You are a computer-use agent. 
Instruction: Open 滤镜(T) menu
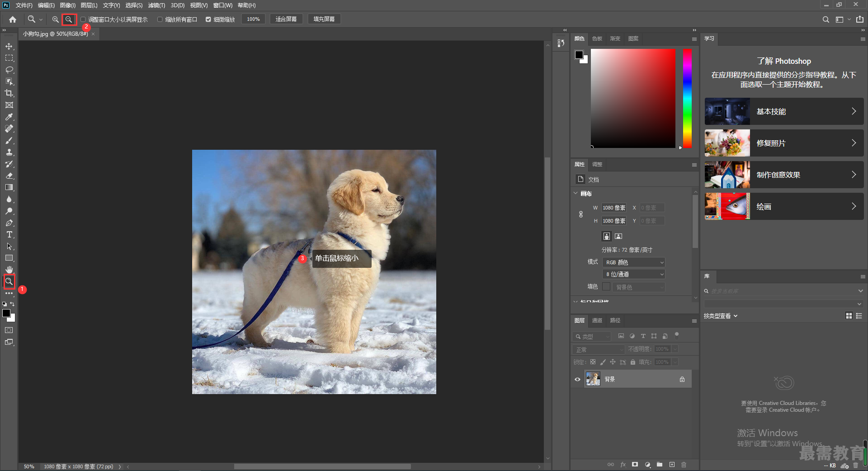click(156, 5)
